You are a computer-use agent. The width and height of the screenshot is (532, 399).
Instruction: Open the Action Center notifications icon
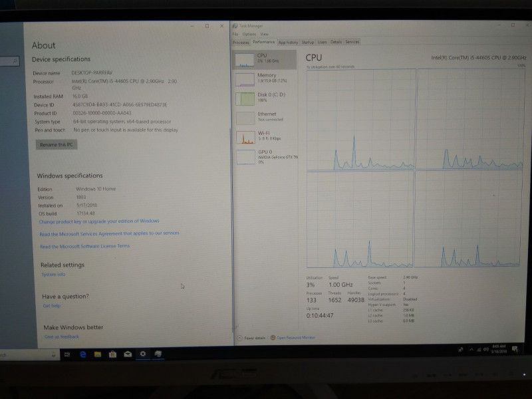point(515,349)
